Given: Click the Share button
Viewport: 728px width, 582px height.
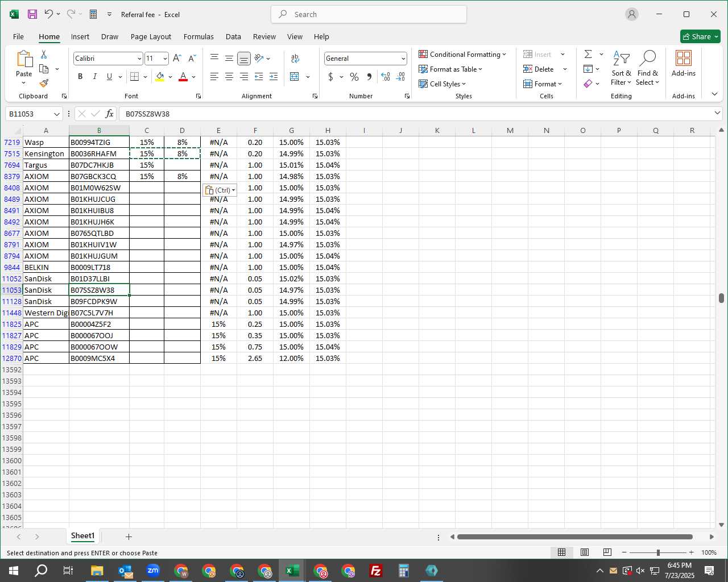Looking at the screenshot, I should pos(700,36).
